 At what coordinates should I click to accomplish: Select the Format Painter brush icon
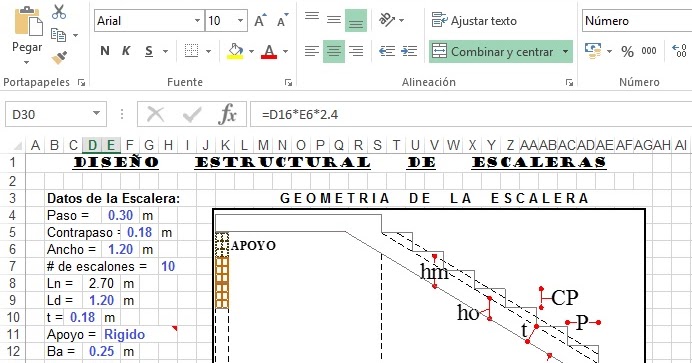[x=59, y=58]
